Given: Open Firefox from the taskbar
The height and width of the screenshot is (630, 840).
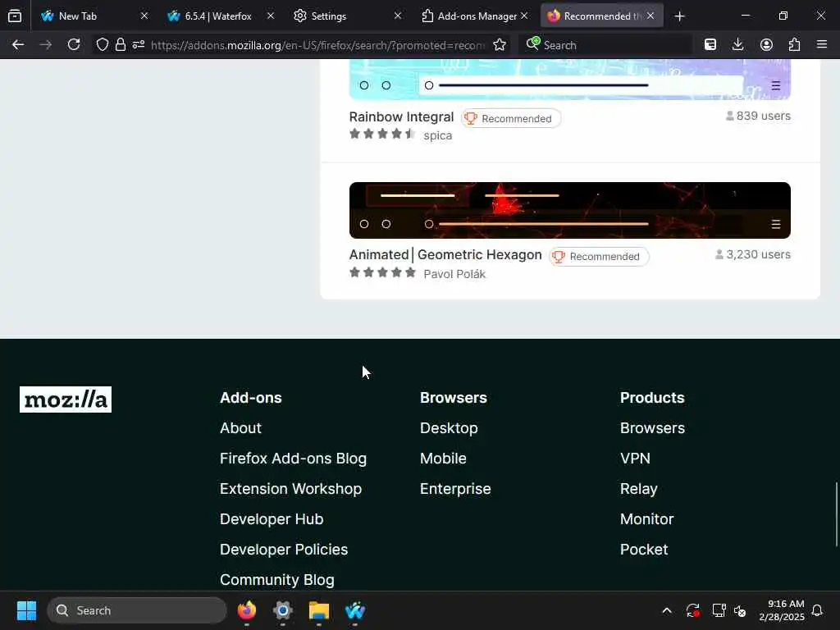Looking at the screenshot, I should (247, 610).
